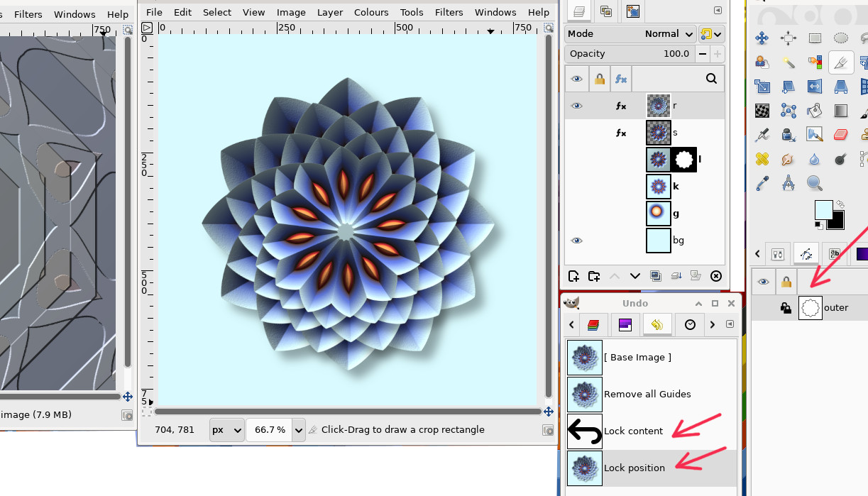Select the Bucket Fill tool
The width and height of the screenshot is (868, 496).
tap(815, 111)
